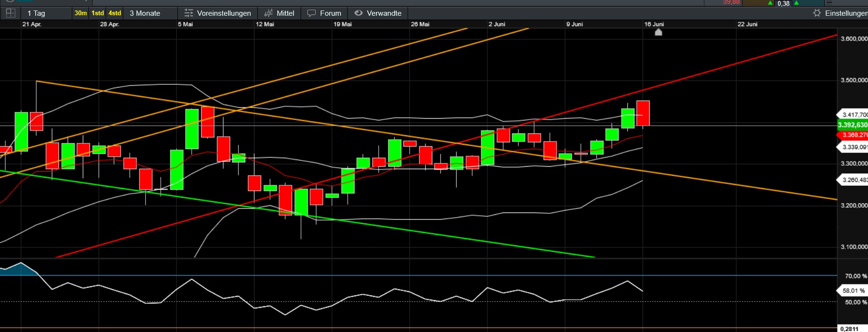The height and width of the screenshot is (332, 868).
Task: Click the Voreinstellungen sliders icon
Action: tap(189, 13)
